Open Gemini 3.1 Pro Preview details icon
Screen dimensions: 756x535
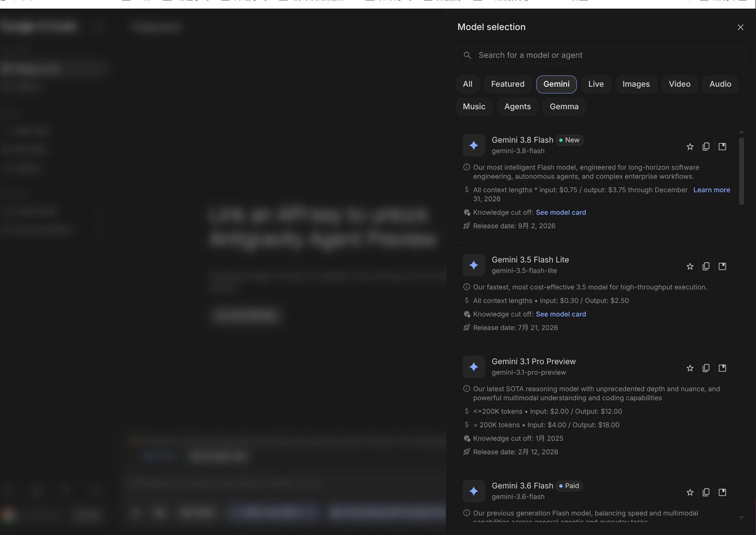[722, 368]
